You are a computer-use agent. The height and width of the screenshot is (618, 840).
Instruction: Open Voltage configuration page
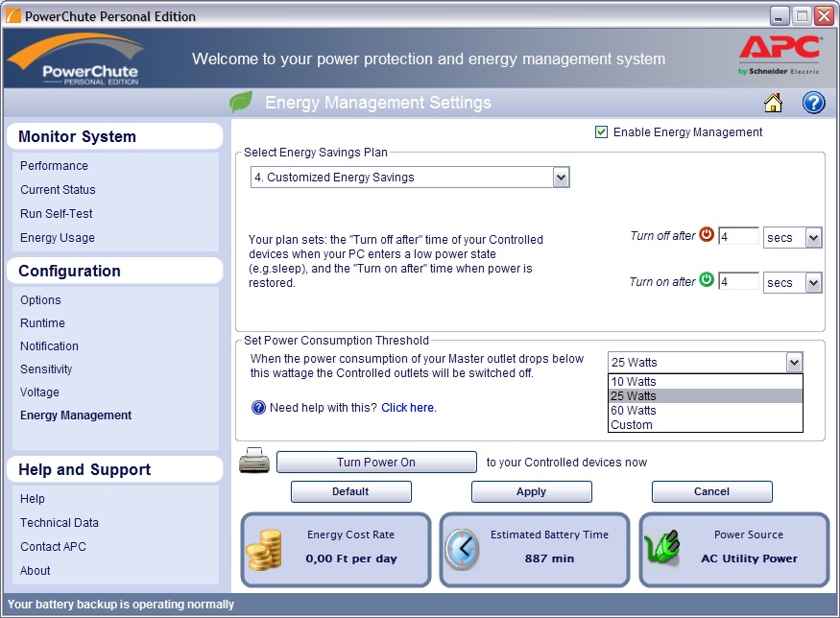pyautogui.click(x=39, y=392)
